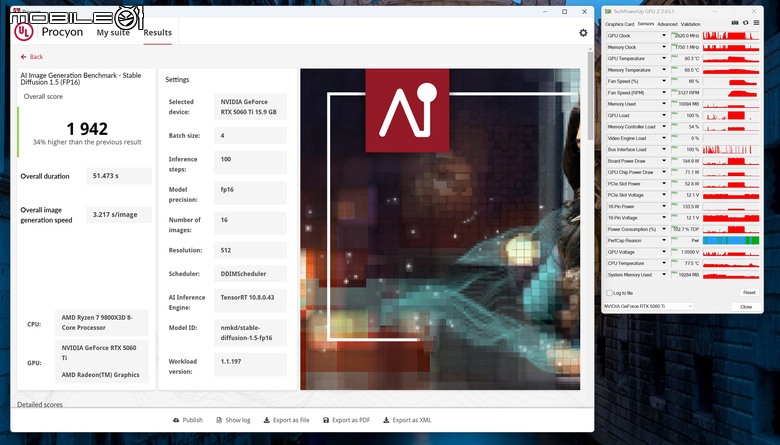Expand the GPU Temperature sensor dropdown
This screenshot has height=445, width=780.
click(x=664, y=58)
